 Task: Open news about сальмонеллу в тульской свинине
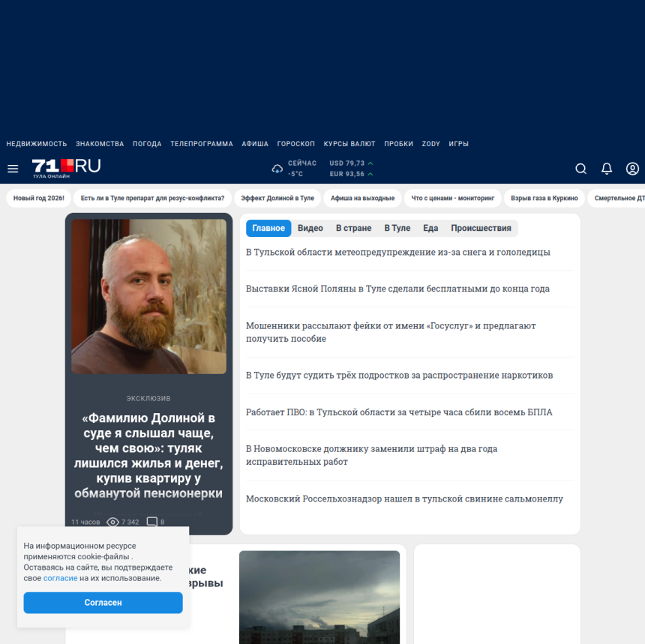pyautogui.click(x=404, y=499)
